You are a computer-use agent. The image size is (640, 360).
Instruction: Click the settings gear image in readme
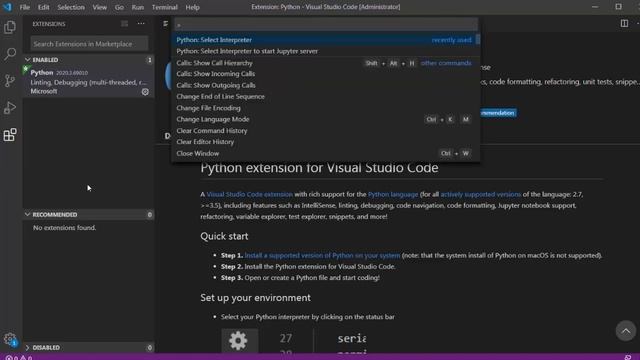[239, 340]
